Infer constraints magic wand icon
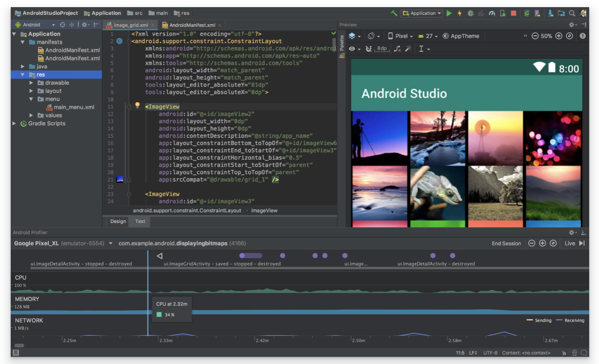 point(408,49)
